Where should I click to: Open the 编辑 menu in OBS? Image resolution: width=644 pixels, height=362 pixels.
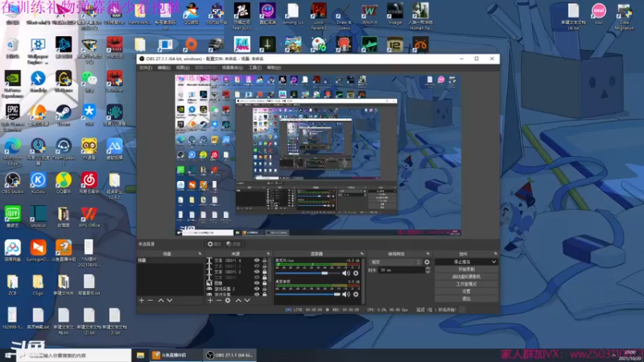(x=164, y=68)
